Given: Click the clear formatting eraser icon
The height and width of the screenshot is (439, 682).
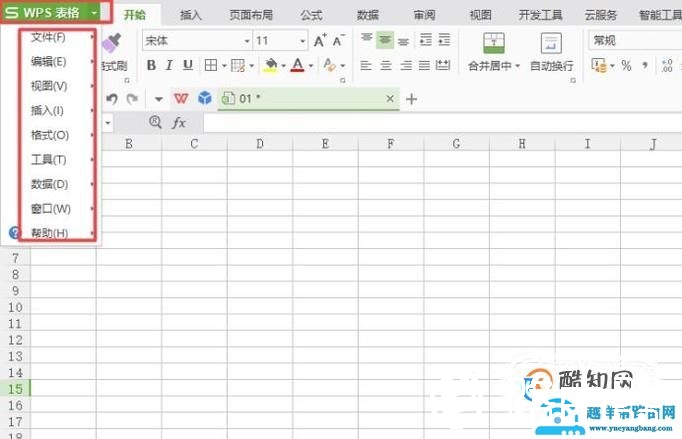Looking at the screenshot, I should (330, 65).
